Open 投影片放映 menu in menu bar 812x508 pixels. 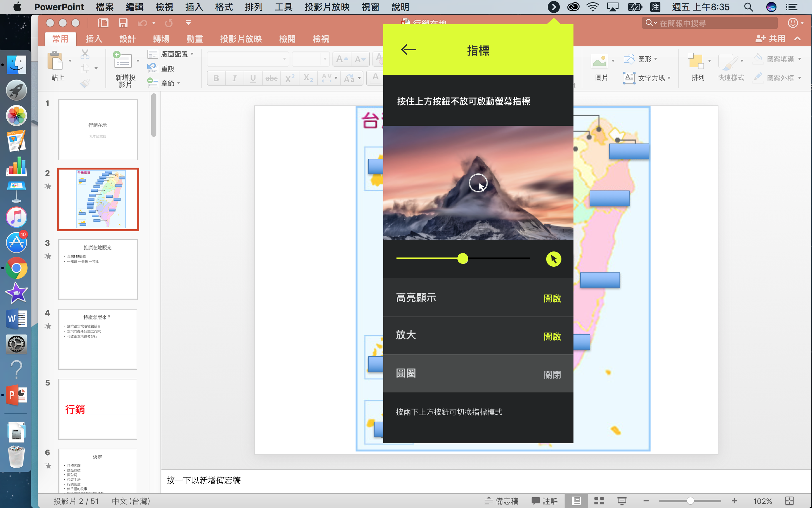coord(327,7)
